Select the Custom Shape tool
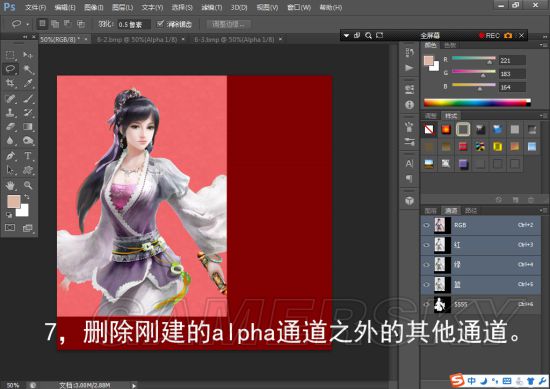The height and width of the screenshot is (389, 550). click(28, 170)
